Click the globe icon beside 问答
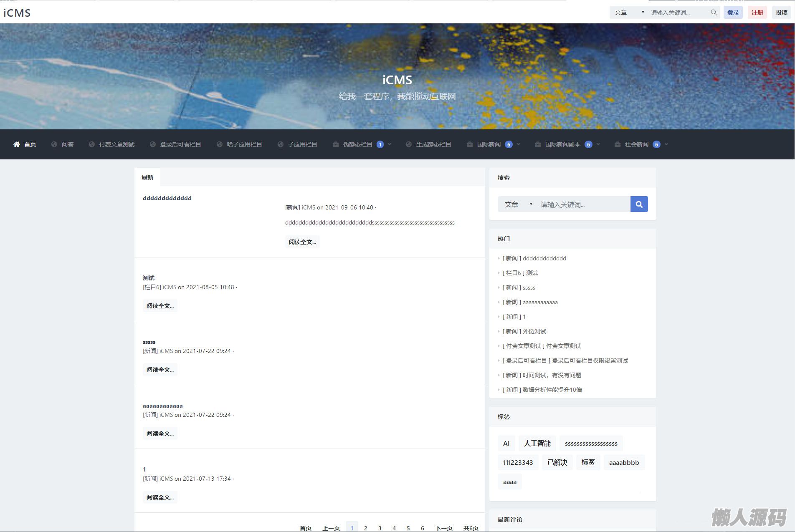Screen dimensions: 795x532 54,144
